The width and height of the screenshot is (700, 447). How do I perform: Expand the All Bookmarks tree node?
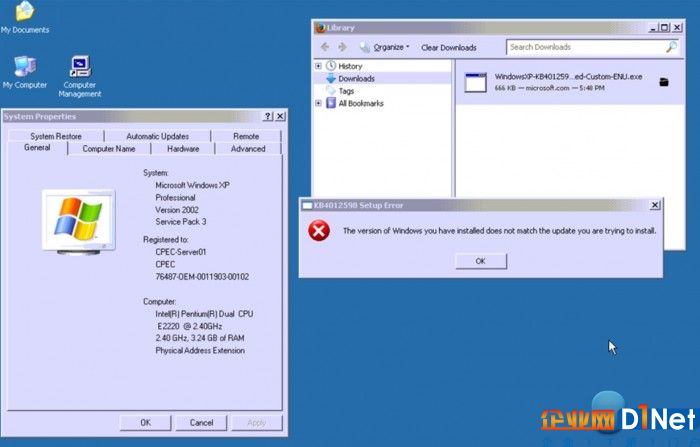coord(318,103)
